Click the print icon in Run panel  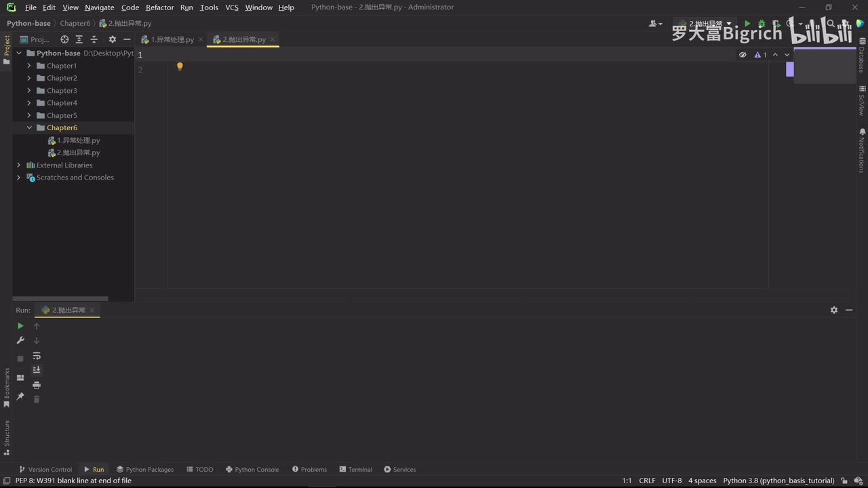pyautogui.click(x=37, y=385)
